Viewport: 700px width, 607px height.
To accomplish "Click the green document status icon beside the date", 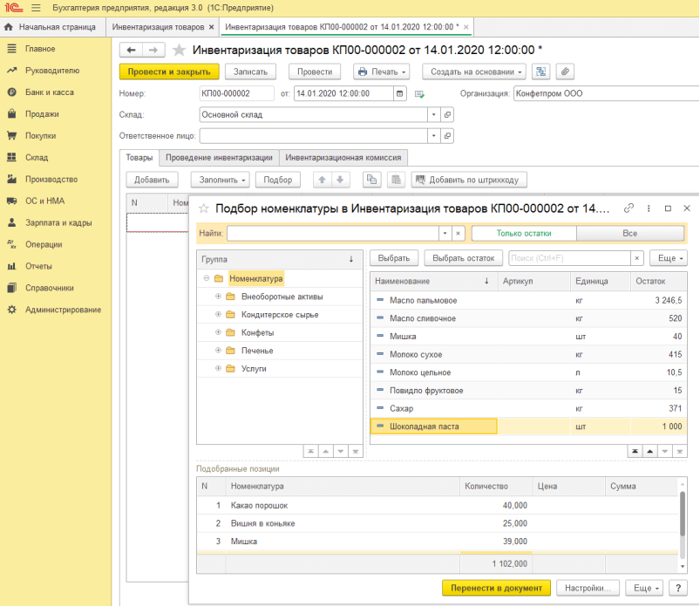I will (x=419, y=94).
